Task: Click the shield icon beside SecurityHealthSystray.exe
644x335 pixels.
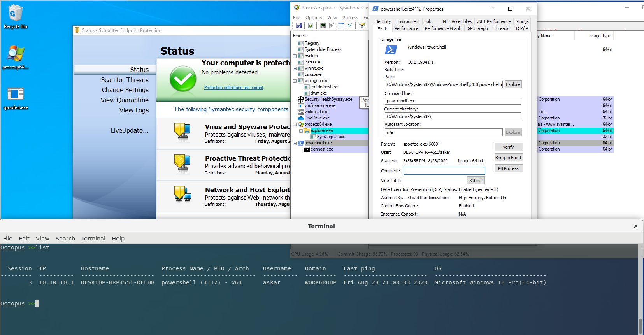Action: point(300,100)
